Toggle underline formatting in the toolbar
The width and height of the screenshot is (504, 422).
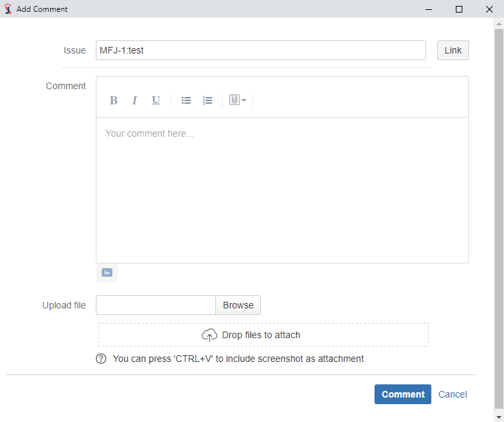pyautogui.click(x=156, y=100)
